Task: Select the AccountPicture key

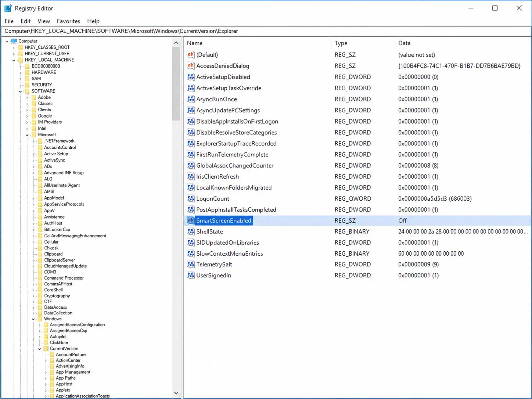Action: coord(71,355)
